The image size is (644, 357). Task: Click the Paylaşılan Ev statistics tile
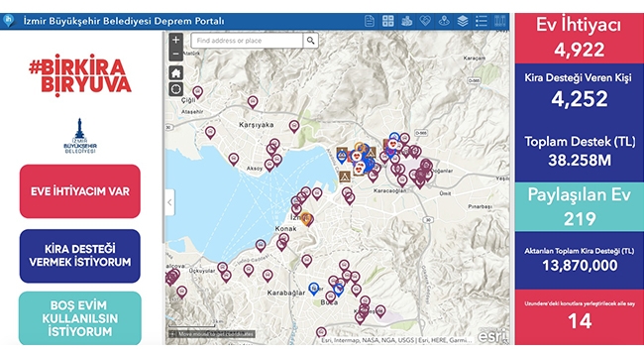(x=580, y=206)
